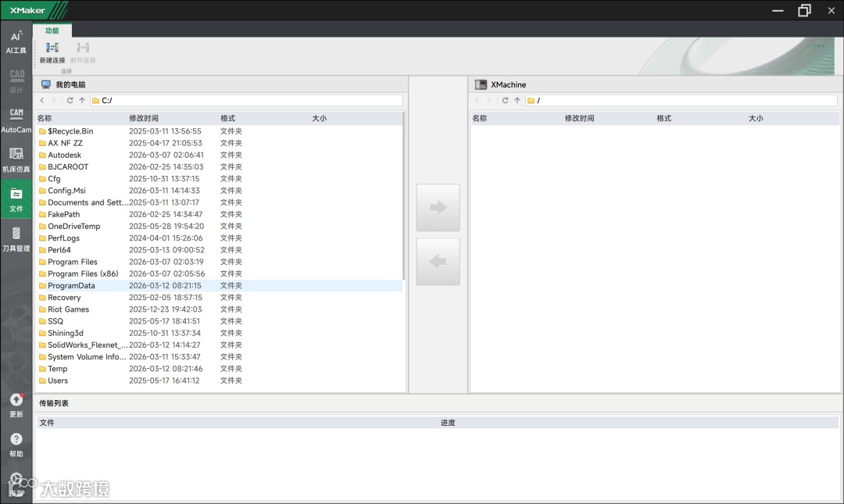Go forward in 我的电脑 panel
The width and height of the screenshot is (844, 504).
(x=54, y=100)
